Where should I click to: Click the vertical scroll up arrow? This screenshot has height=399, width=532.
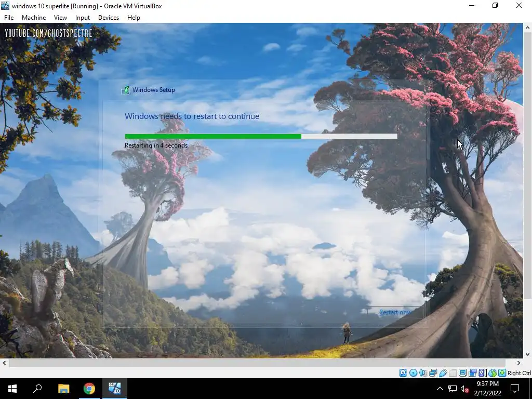pos(528,28)
